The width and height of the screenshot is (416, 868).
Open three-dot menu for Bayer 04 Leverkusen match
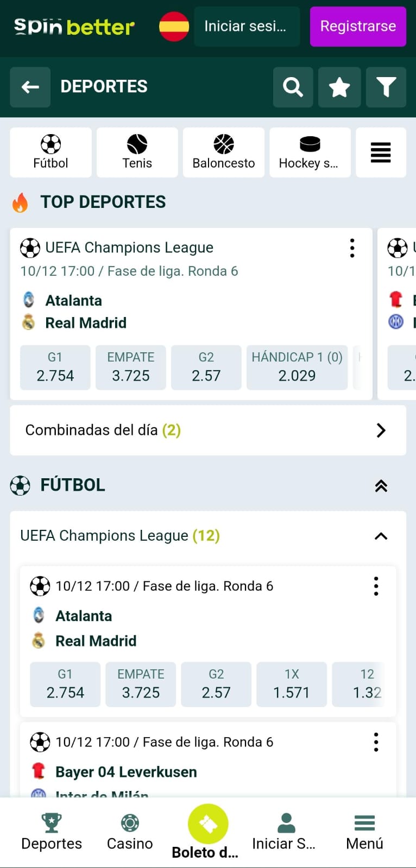376,742
